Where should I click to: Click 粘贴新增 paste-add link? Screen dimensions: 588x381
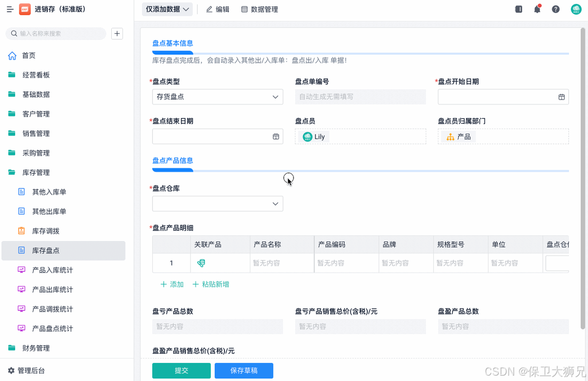click(211, 285)
